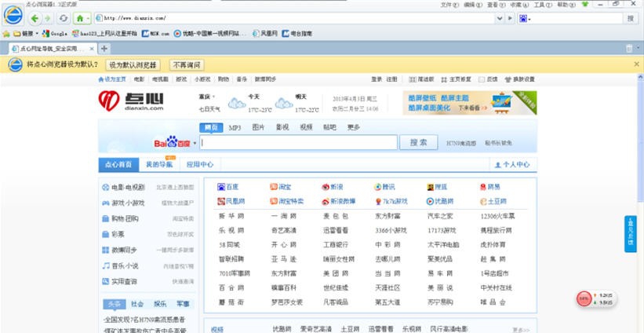
Task: Open the Google bookmark
Action: click(55, 34)
